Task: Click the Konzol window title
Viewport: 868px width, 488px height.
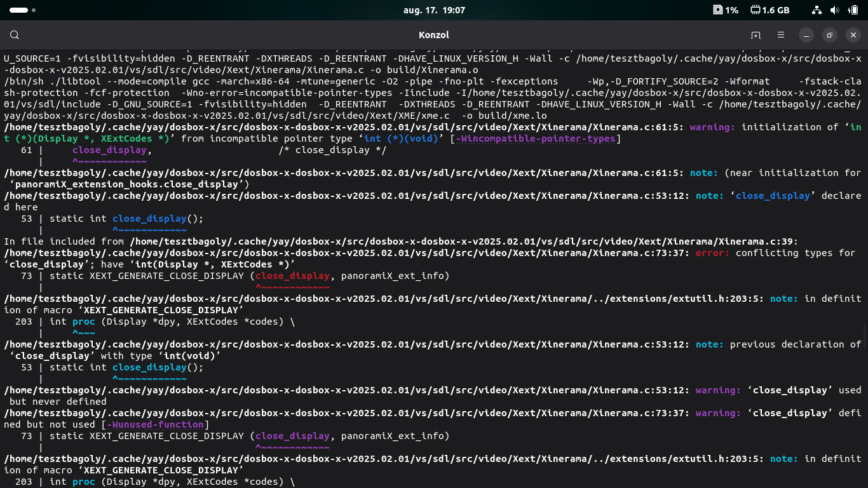Action: pos(434,35)
